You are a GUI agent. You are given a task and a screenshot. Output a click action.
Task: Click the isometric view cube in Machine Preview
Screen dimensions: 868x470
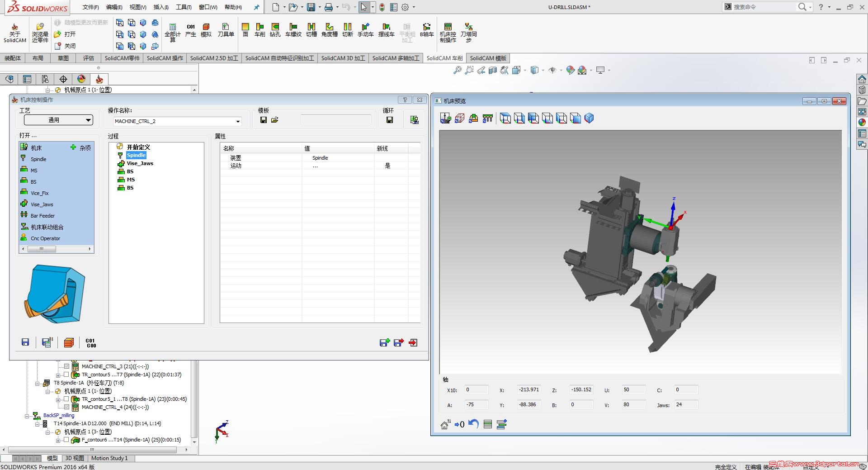(x=589, y=118)
